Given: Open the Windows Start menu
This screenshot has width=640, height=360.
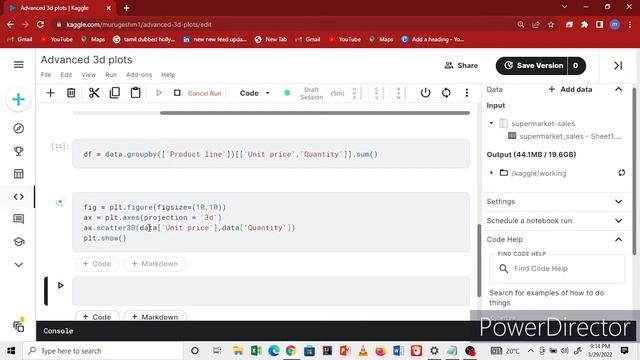Looking at the screenshot, I should tap(11, 351).
